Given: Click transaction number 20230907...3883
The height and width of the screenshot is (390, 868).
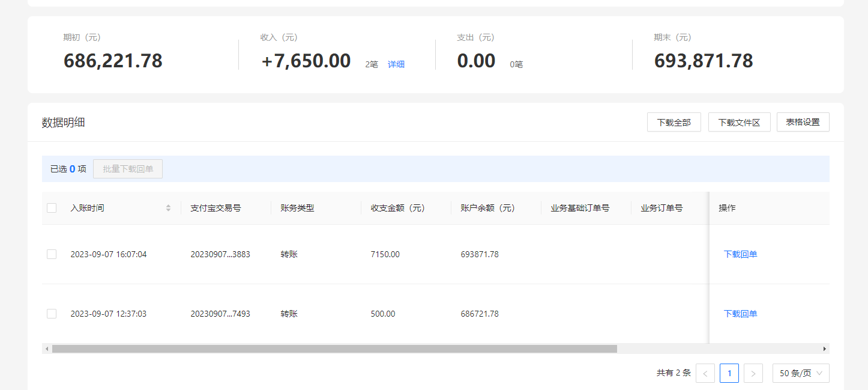Looking at the screenshot, I should pos(220,254).
